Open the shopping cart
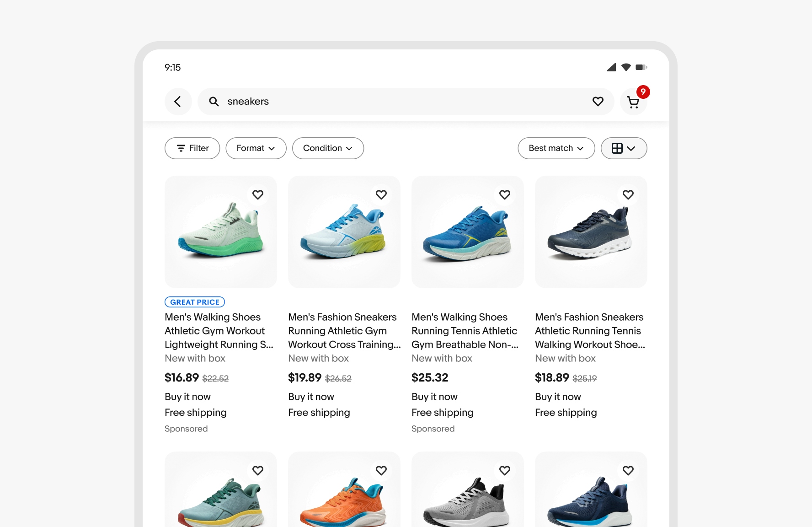 633,102
